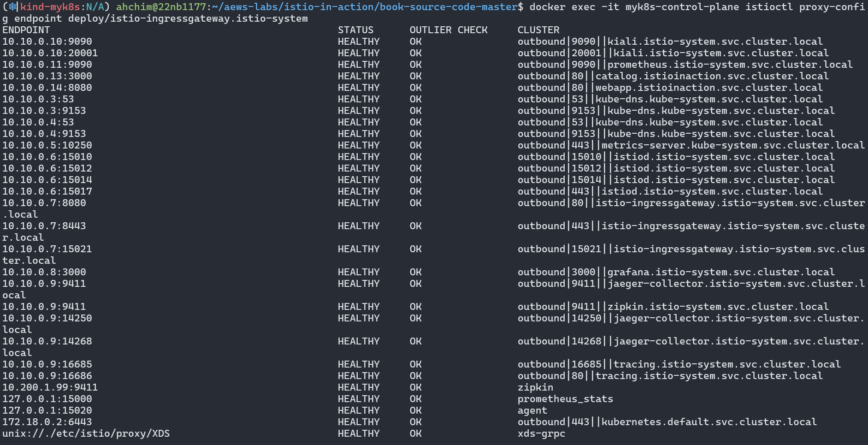
Task: Select endpoint 10.10.0.9:16685
Action: point(47,364)
